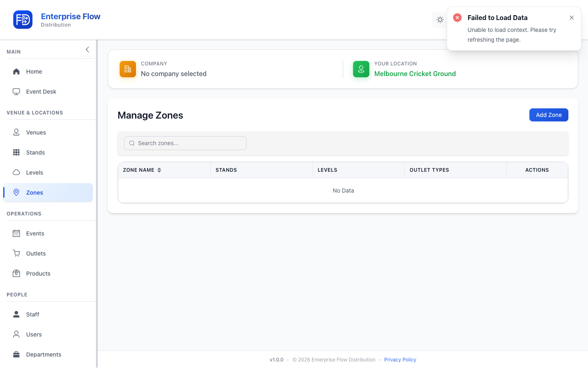The width and height of the screenshot is (588, 368).
Task: Select the Zones menu item
Action: coord(48,193)
